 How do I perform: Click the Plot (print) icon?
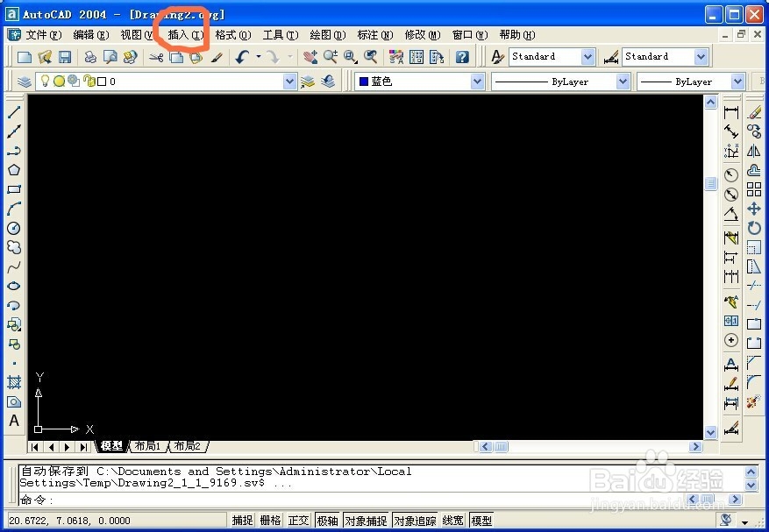pos(90,57)
